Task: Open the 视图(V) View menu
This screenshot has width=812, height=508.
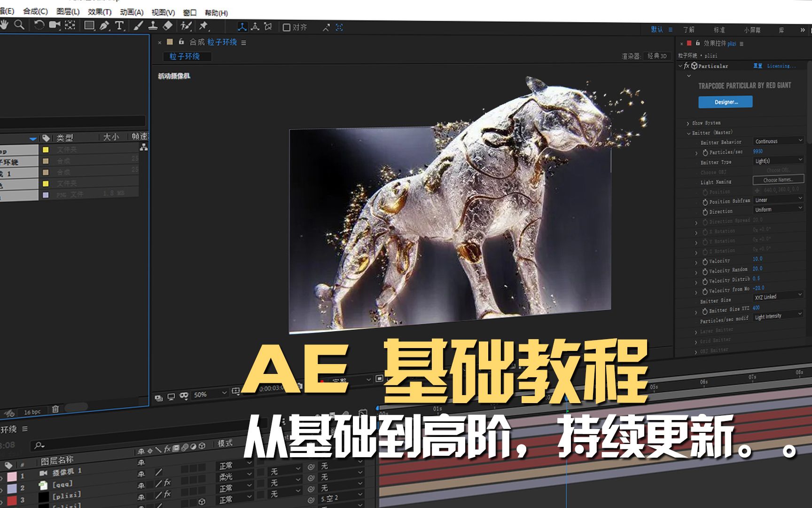Action: (163, 13)
